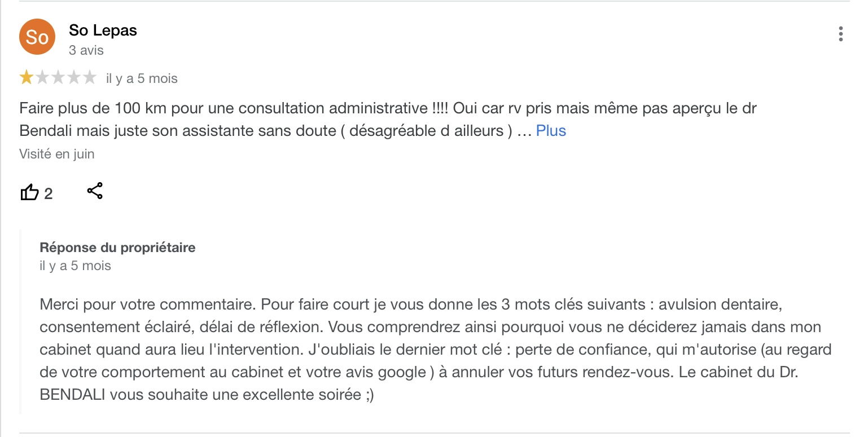Share this review via share icon
This screenshot has height=437, width=868.
click(x=95, y=191)
